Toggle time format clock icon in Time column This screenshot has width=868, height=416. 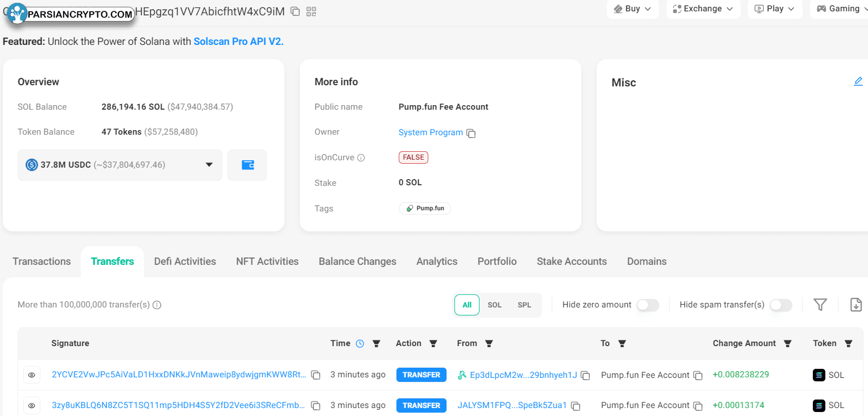359,343
